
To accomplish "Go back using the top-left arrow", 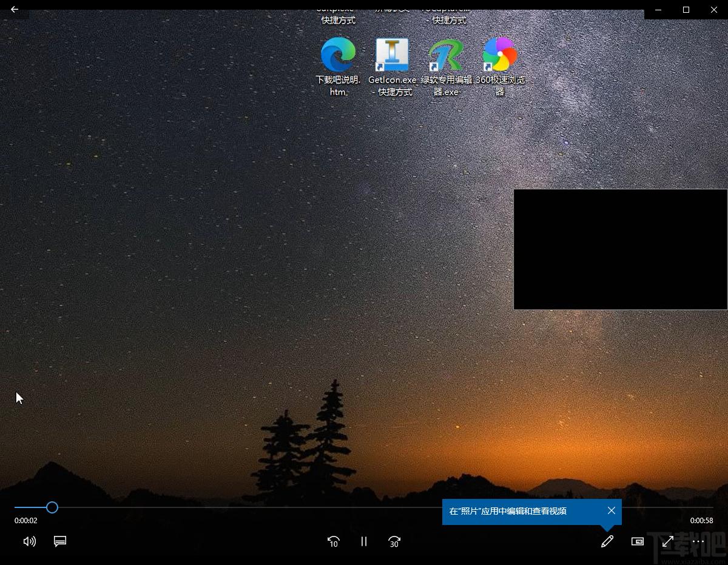I will click(15, 10).
